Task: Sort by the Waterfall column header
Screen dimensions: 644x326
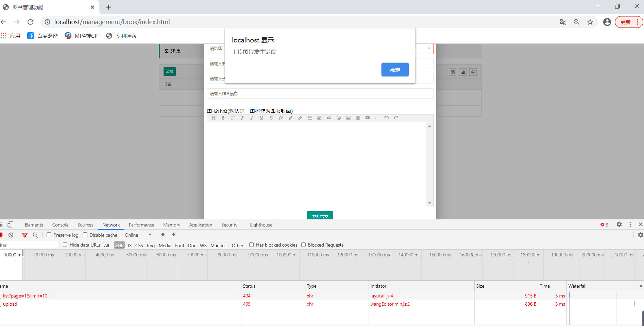Action: coord(605,286)
